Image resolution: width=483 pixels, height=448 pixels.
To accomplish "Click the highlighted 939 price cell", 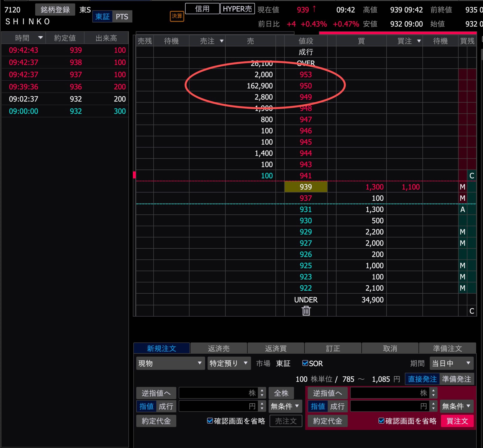I will (306, 187).
